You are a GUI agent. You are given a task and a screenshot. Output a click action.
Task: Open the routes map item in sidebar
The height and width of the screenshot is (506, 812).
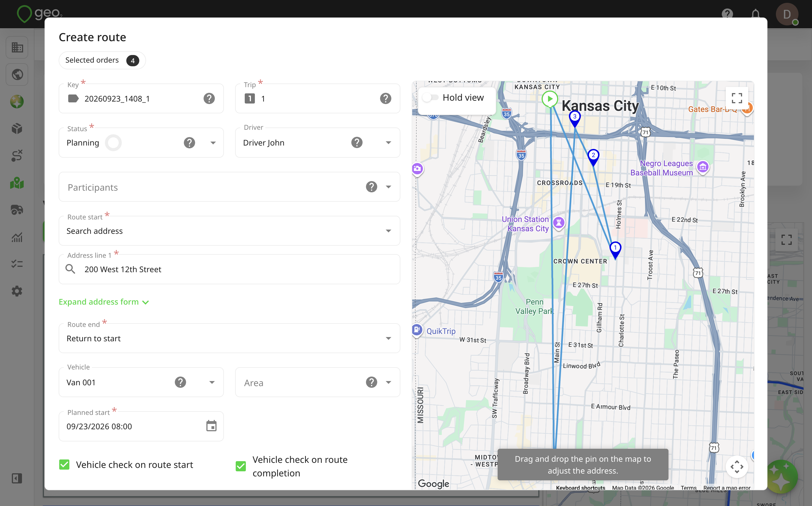pos(17,183)
